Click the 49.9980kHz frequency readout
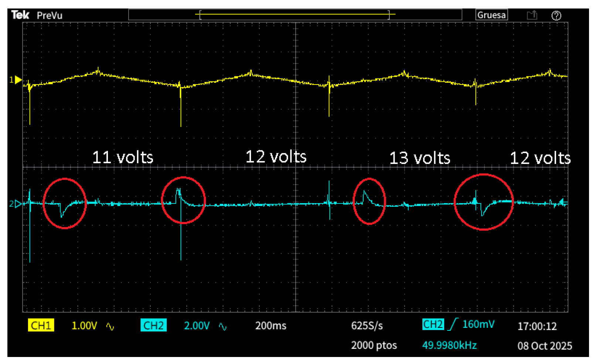Image resolution: width=599 pixels, height=364 pixels. pyautogui.click(x=449, y=345)
